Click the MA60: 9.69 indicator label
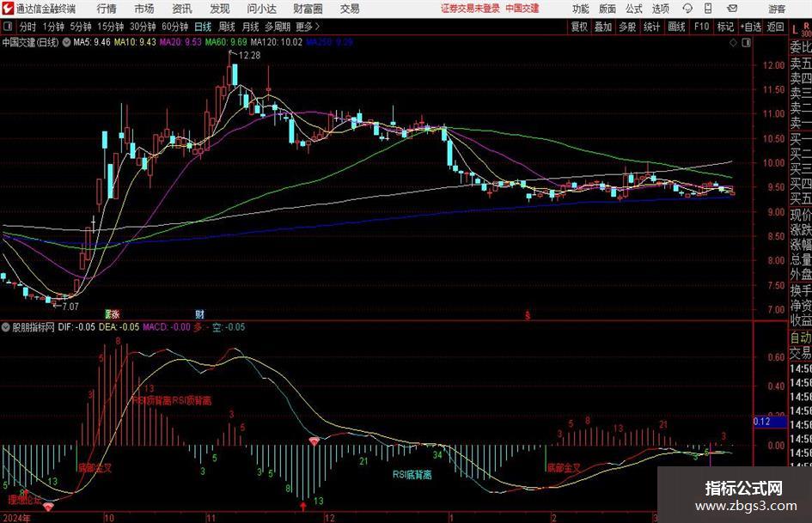This screenshot has width=812, height=523. coord(226,42)
